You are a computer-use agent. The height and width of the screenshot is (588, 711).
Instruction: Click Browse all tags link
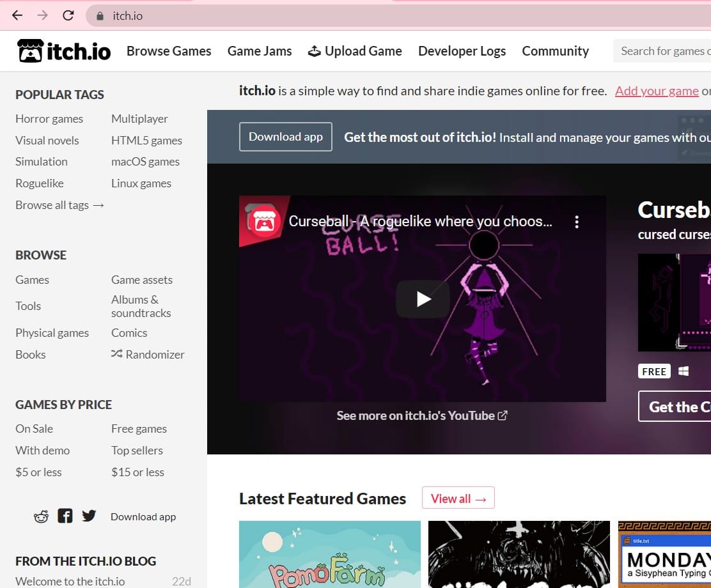60,205
